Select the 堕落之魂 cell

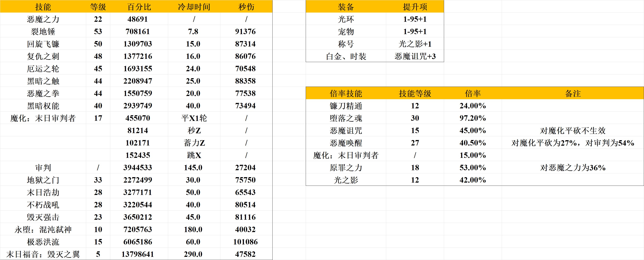point(346,118)
